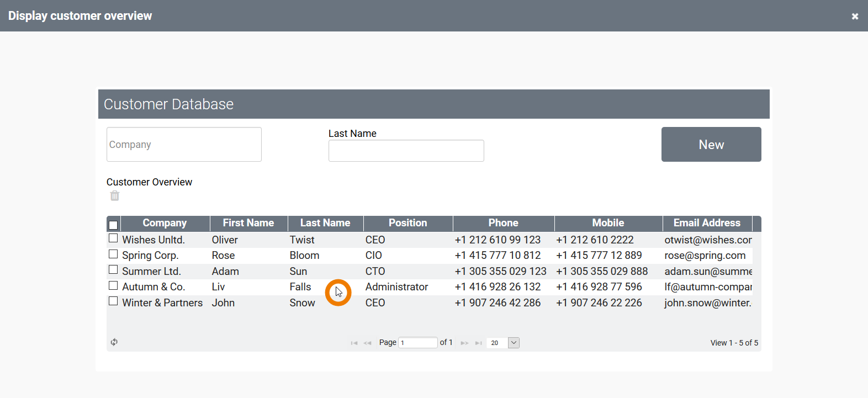Image resolution: width=868 pixels, height=398 pixels.
Task: Click phone +1 415 777 10 812
Action: (x=497, y=256)
